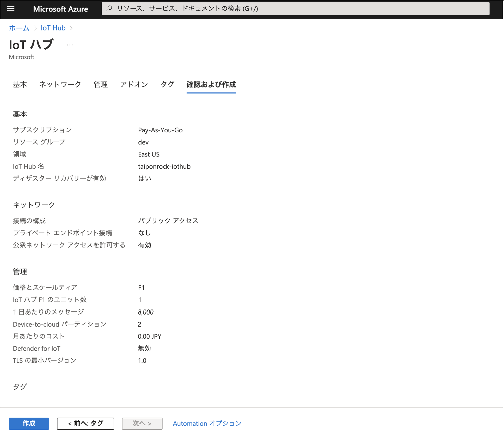Switch to the 基本 tab
Screen dimensions: 504x436
(20, 84)
